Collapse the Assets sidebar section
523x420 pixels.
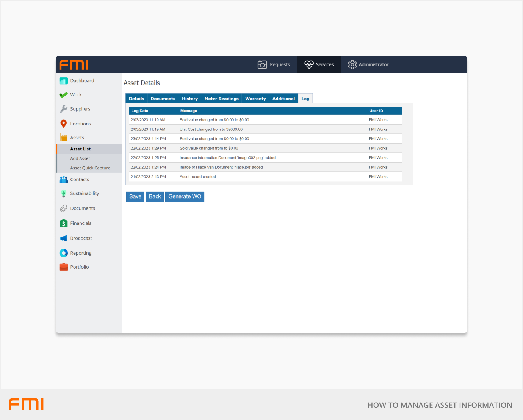pos(77,138)
